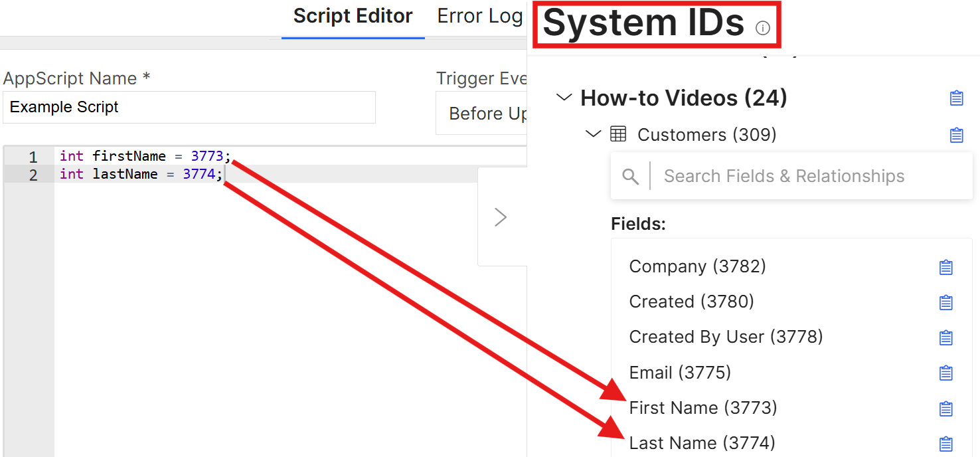Copy the Created By User field ID
Viewport: 980px width, 457px height.
946,337
